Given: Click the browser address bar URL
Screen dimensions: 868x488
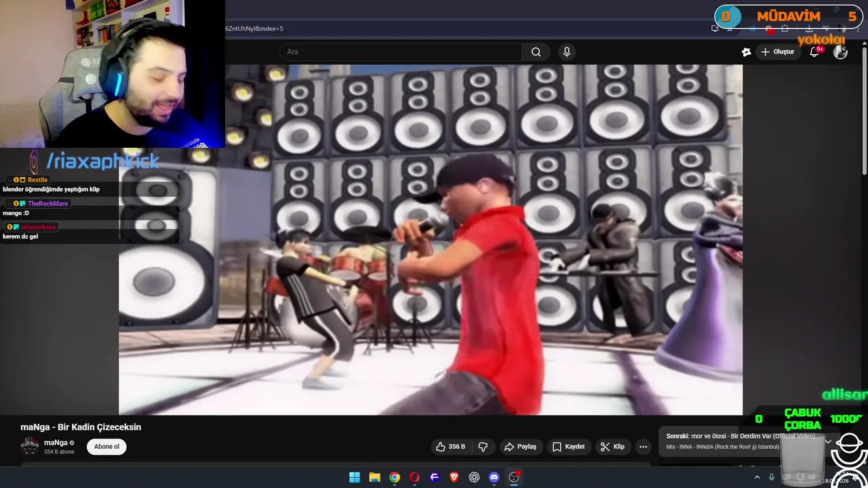Looking at the screenshot, I should 254,28.
